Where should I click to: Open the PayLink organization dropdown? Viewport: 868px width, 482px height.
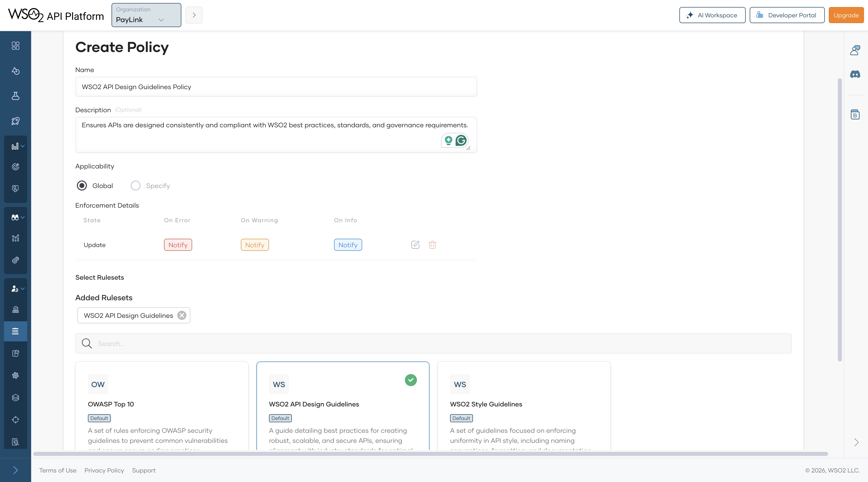pos(146,15)
